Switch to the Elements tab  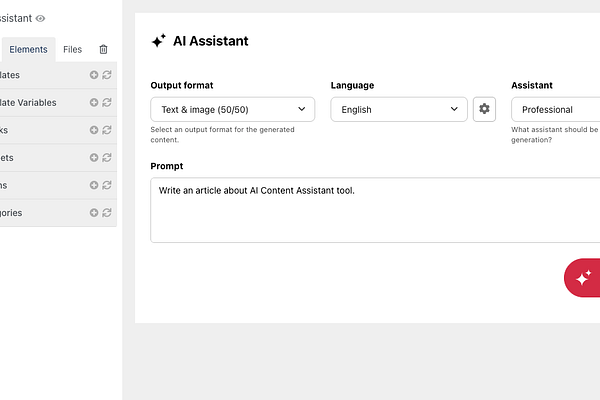coord(28,49)
